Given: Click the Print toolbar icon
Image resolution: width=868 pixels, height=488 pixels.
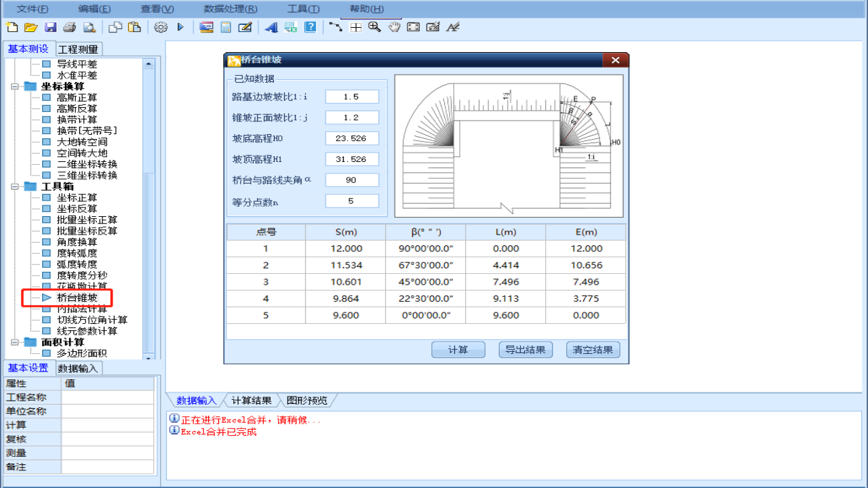Looking at the screenshot, I should (x=70, y=27).
